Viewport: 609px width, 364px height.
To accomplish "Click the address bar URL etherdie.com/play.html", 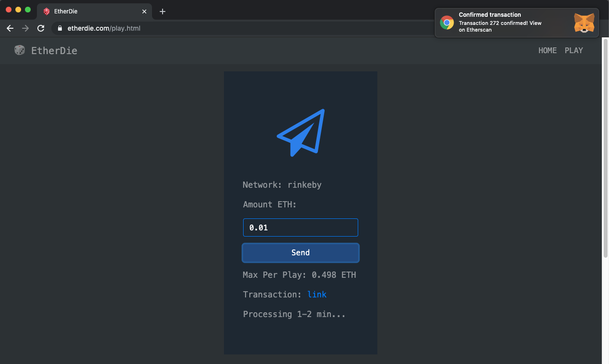I will tap(104, 28).
